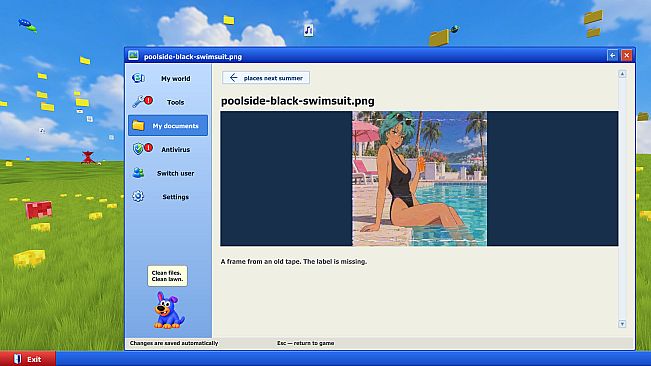Click the Exit button in taskbar

coord(28,359)
